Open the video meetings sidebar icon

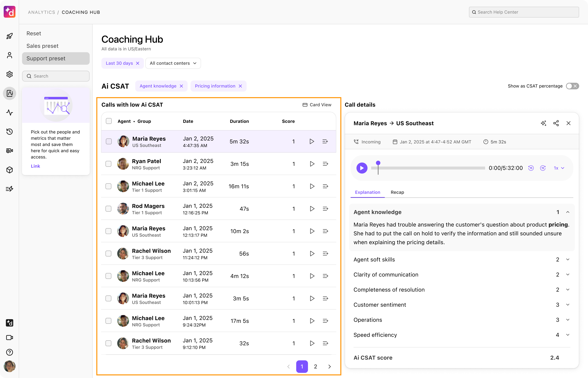tap(10, 338)
